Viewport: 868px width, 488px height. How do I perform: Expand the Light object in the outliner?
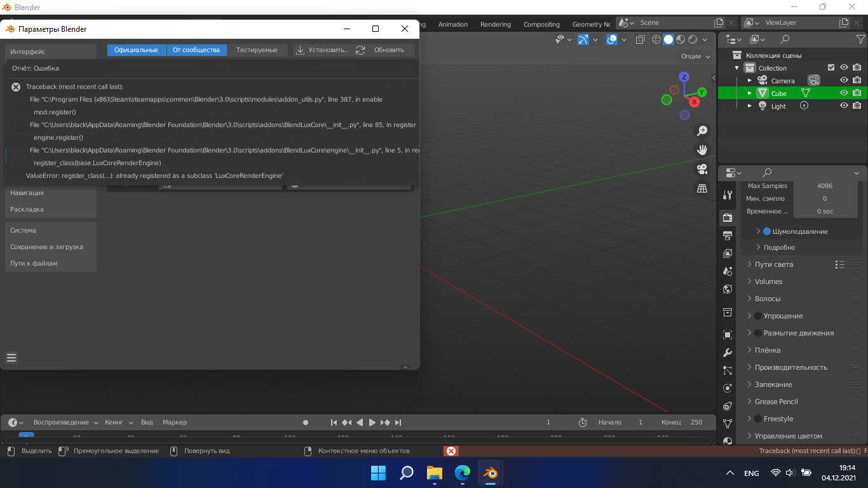click(x=750, y=105)
